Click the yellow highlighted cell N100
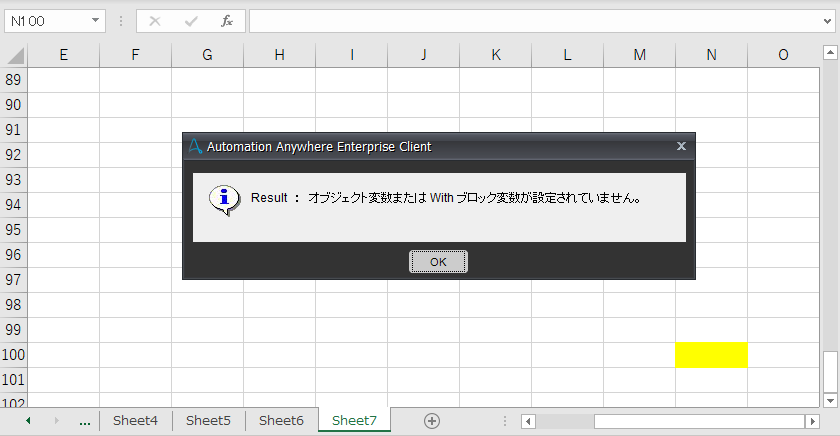The height and width of the screenshot is (436, 840). tap(711, 355)
